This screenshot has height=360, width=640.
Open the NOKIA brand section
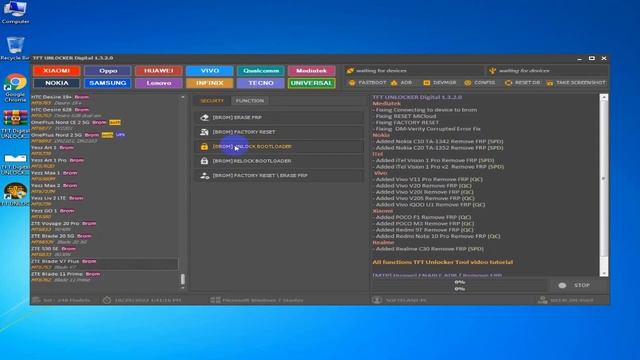coord(57,83)
